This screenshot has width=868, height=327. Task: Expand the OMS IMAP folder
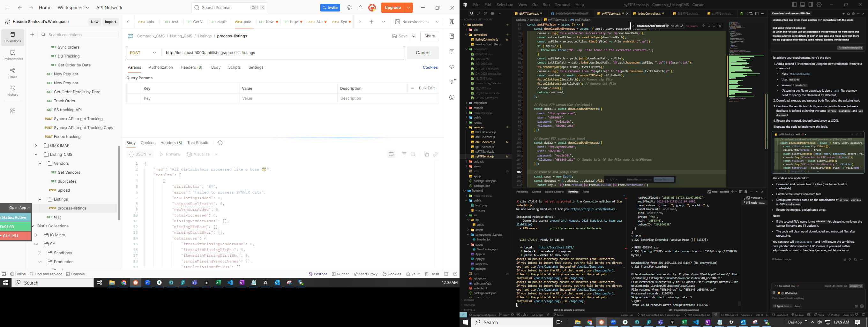[x=36, y=146]
